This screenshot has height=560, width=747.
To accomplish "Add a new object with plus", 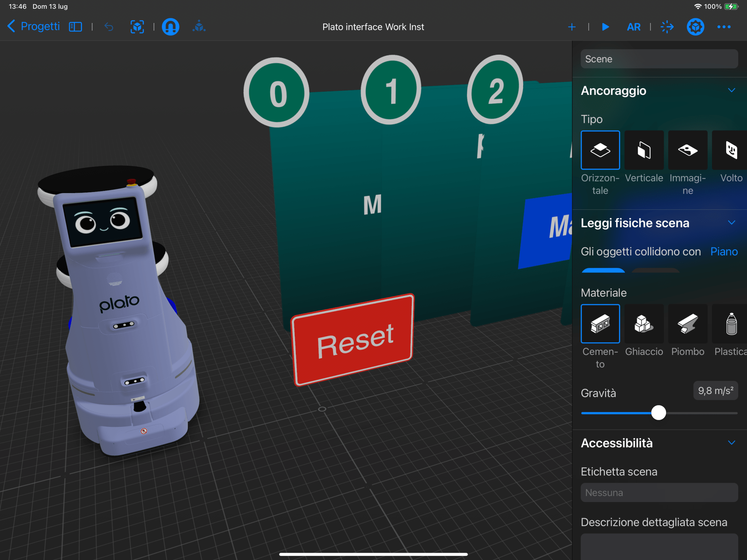I will [x=572, y=27].
